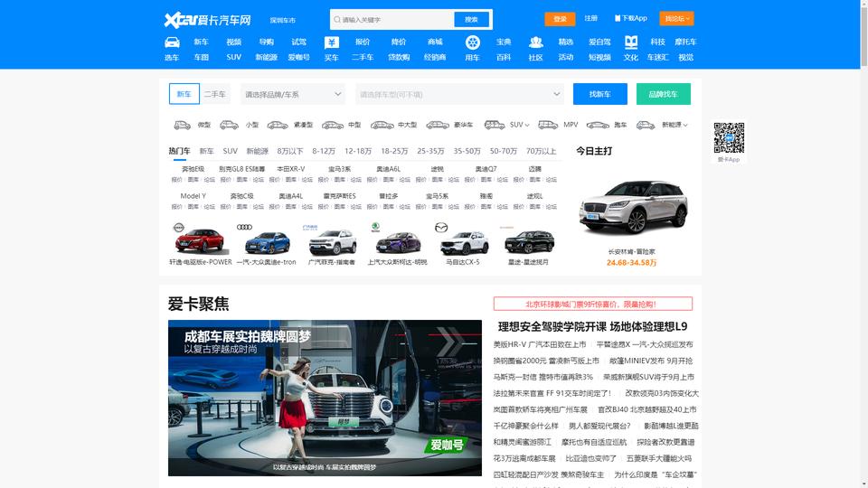Open the 逛论坛 orange dropdown
The height and width of the screenshot is (488, 868).
tap(676, 19)
